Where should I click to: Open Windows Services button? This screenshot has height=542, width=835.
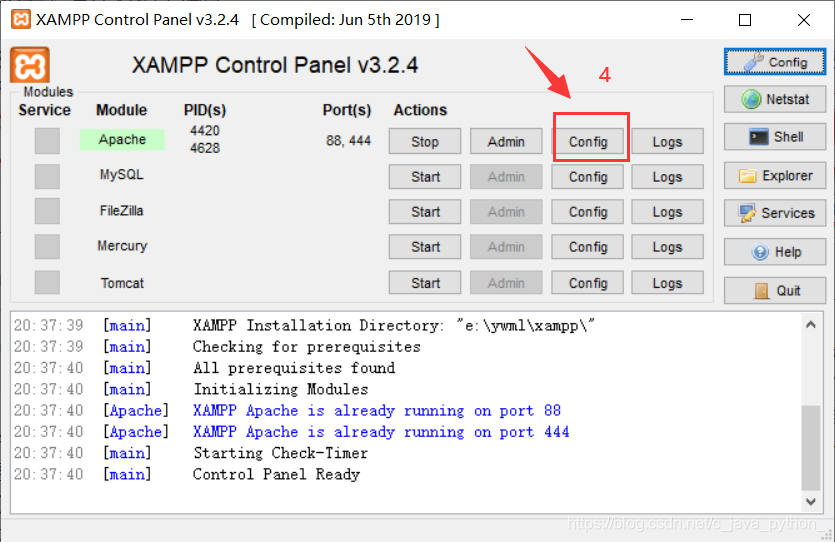pos(775,213)
